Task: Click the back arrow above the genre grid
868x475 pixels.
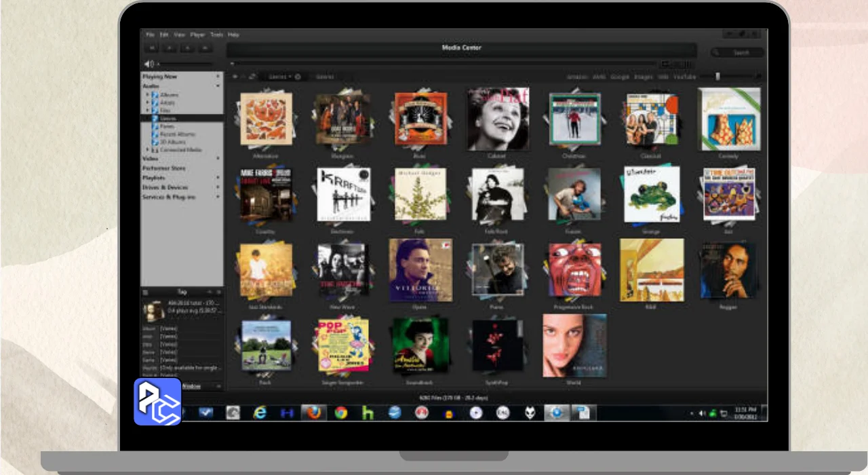Action: tap(235, 77)
